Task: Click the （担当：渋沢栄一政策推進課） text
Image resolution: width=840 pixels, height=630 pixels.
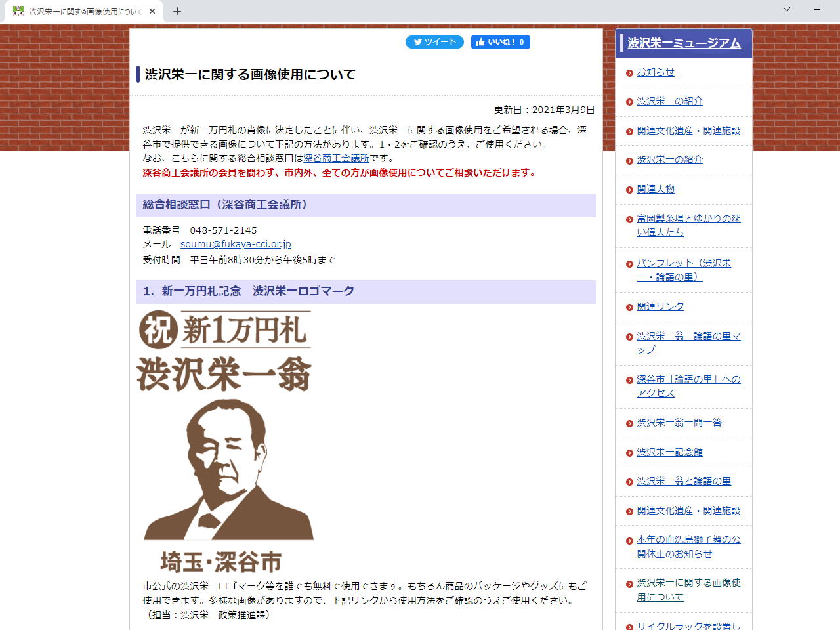Action: (208, 615)
